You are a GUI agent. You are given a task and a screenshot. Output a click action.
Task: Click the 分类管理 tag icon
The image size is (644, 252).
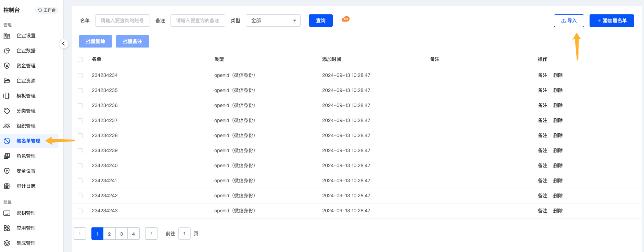click(7, 111)
